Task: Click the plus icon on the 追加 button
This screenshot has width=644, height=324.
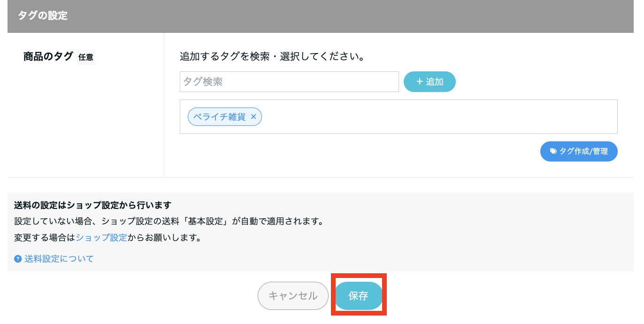Action: pos(420,82)
